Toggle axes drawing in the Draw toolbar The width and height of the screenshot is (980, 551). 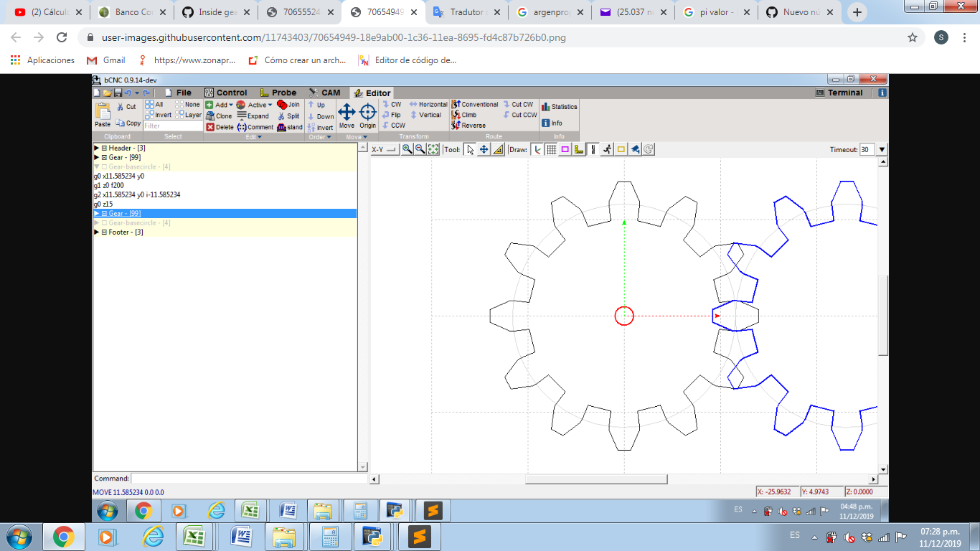[537, 149]
